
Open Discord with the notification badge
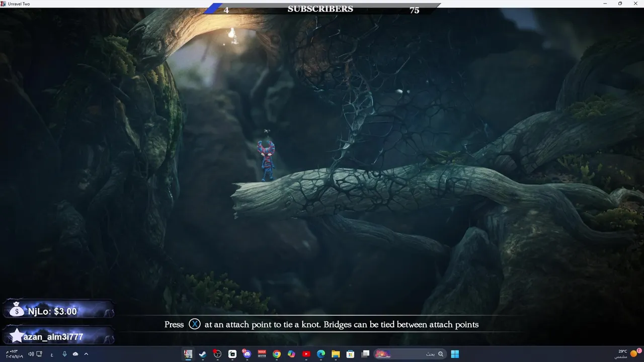point(247,354)
